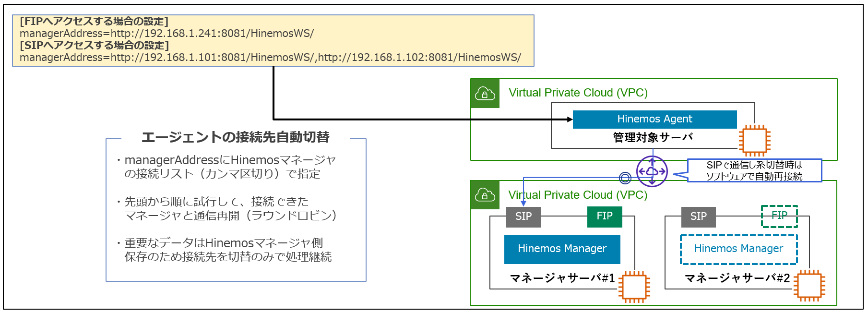868x313 pixels.
Task: Click the SIPで通信し系切替時は callout text
Action: pos(754,165)
